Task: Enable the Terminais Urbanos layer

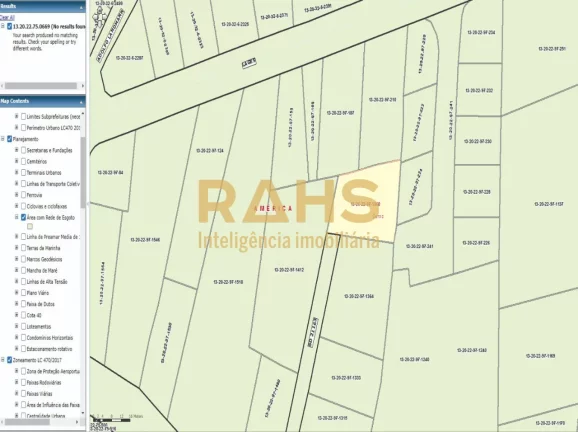Action: [x=24, y=173]
